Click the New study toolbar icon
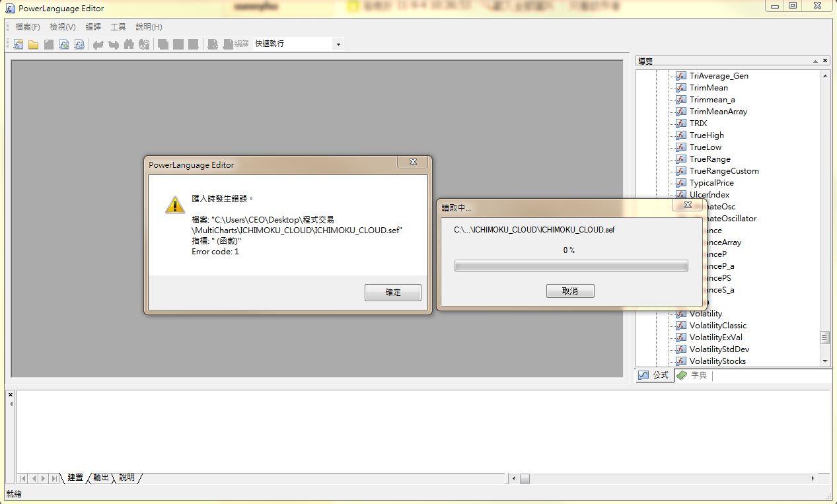 [x=18, y=44]
